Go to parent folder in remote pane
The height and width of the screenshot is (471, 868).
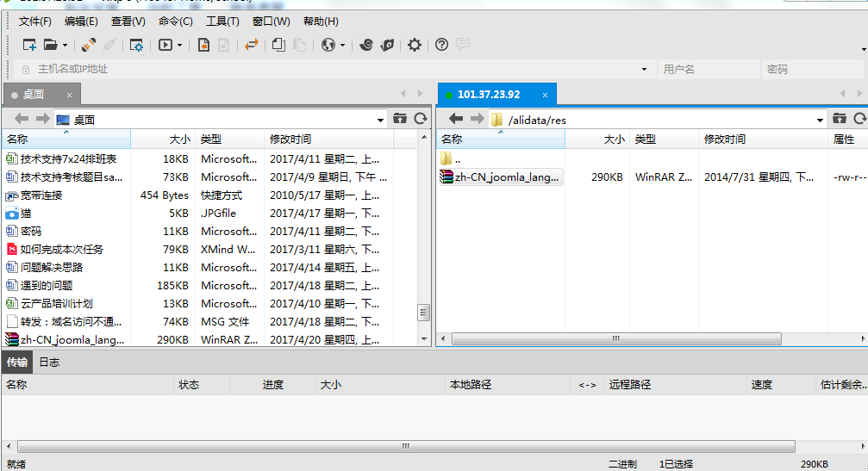pos(840,118)
